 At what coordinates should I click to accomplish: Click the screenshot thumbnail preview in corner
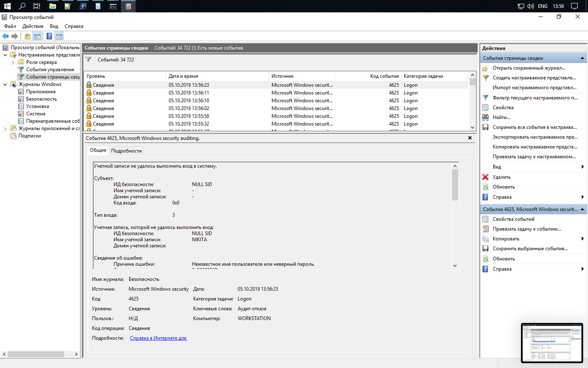click(552, 343)
